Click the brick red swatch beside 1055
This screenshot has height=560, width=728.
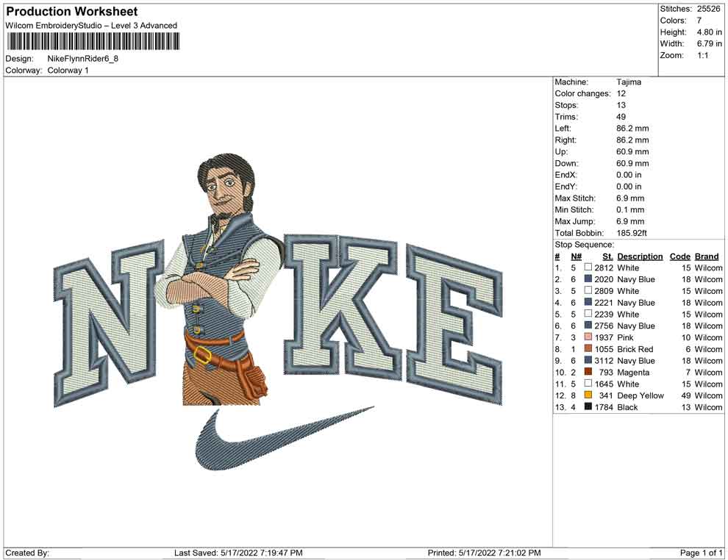click(x=588, y=348)
